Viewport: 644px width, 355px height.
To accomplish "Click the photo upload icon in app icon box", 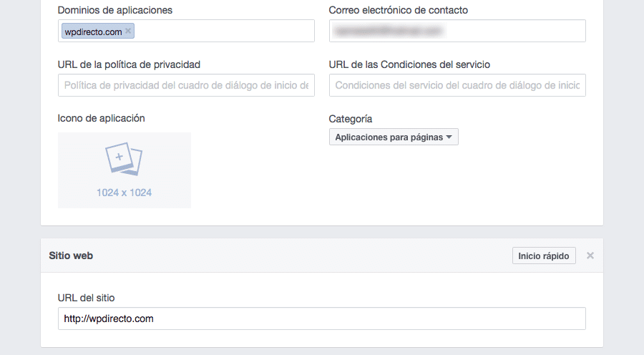I will [x=124, y=160].
